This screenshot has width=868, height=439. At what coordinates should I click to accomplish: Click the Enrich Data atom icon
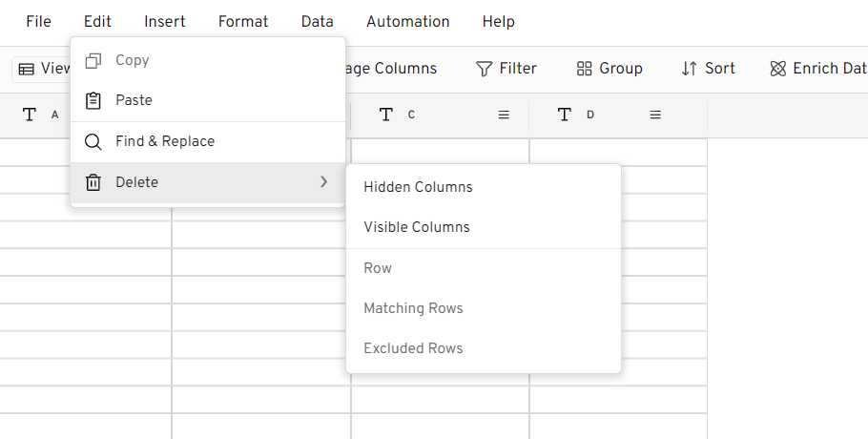[778, 69]
